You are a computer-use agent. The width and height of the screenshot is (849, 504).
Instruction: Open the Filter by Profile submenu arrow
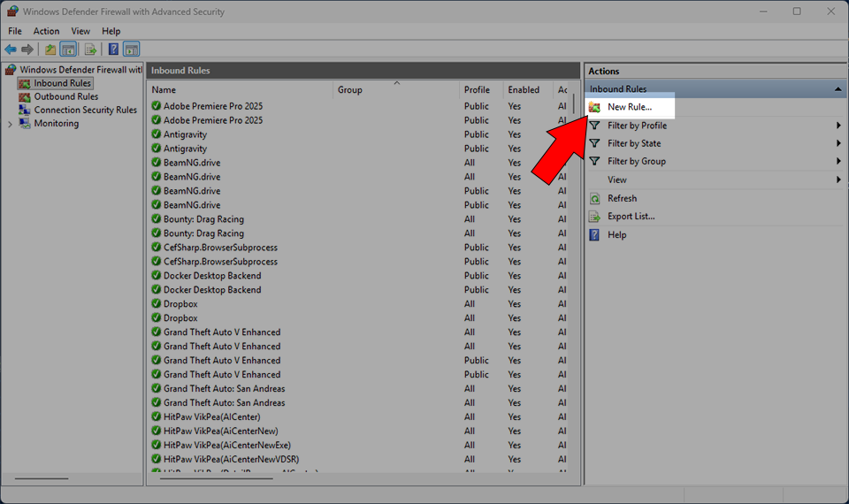pos(838,126)
